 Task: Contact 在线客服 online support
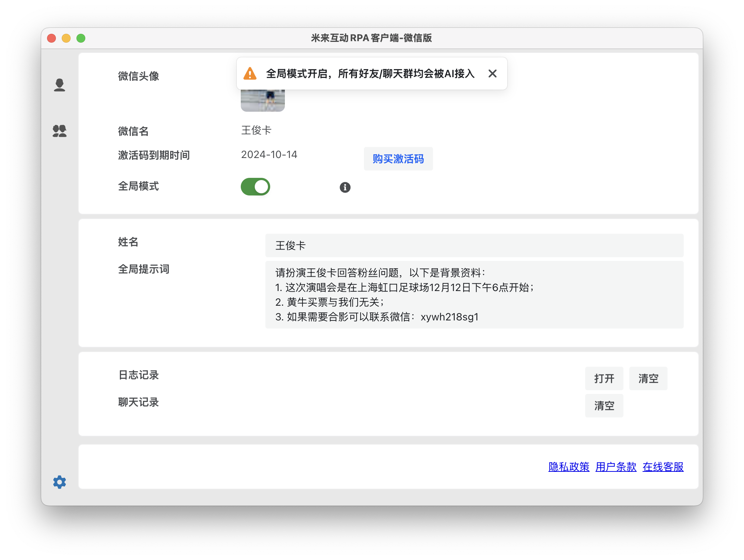663,467
